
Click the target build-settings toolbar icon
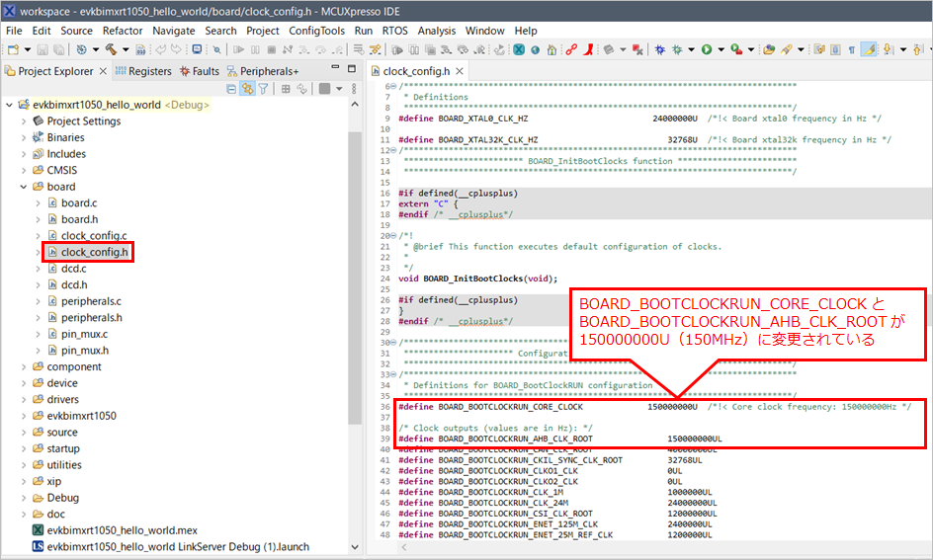click(x=81, y=50)
